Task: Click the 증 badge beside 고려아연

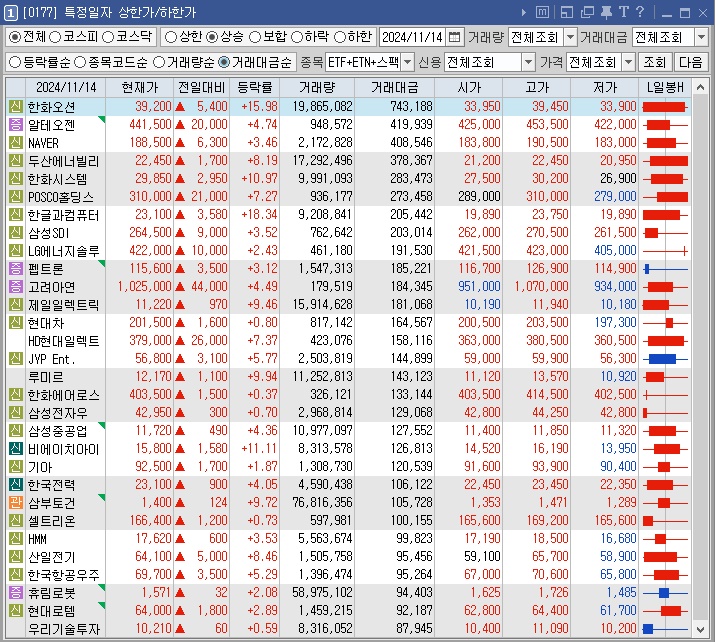Action: pyautogui.click(x=16, y=286)
